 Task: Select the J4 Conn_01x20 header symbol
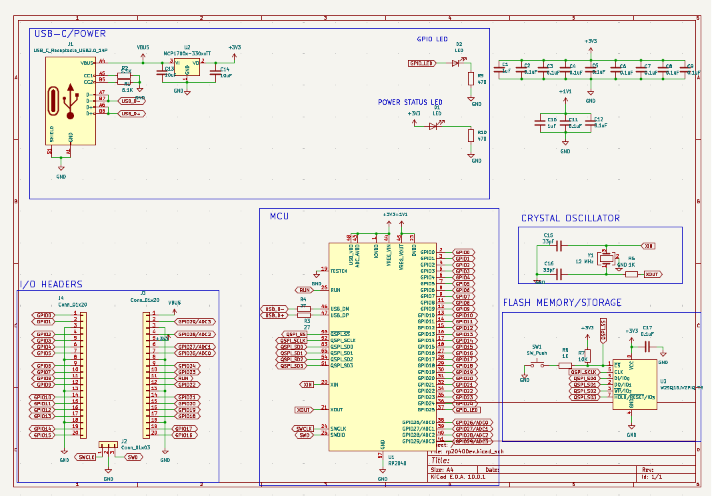click(83, 375)
